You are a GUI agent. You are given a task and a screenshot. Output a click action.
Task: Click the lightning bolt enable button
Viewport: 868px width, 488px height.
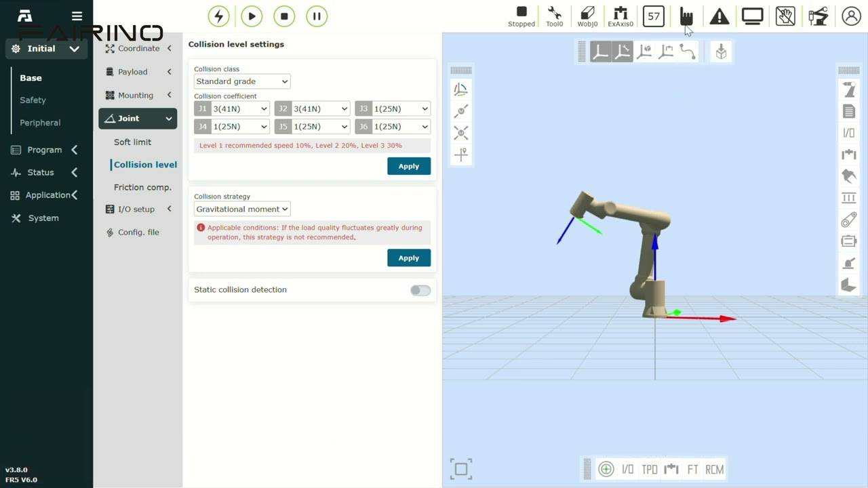click(218, 16)
